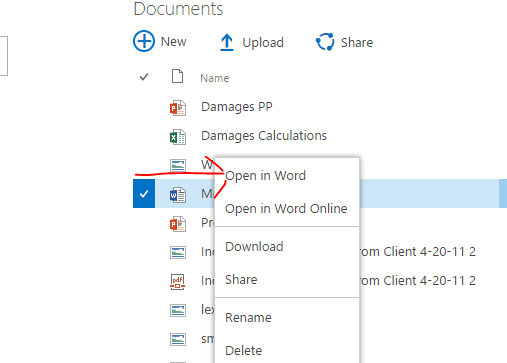Image resolution: width=507 pixels, height=363 pixels.
Task: Click the "Client 4-20-11 2" text on the image row
Action: [429, 252]
